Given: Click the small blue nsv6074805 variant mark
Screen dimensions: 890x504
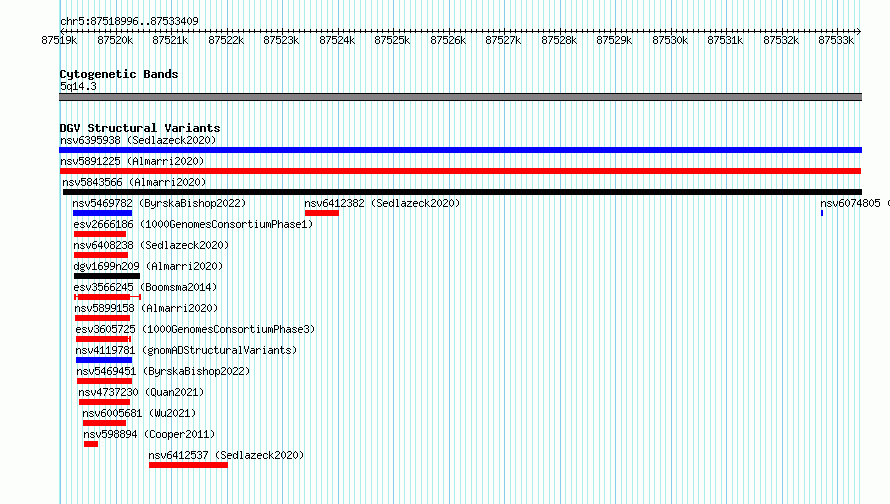Looking at the screenshot, I should (x=822, y=213).
